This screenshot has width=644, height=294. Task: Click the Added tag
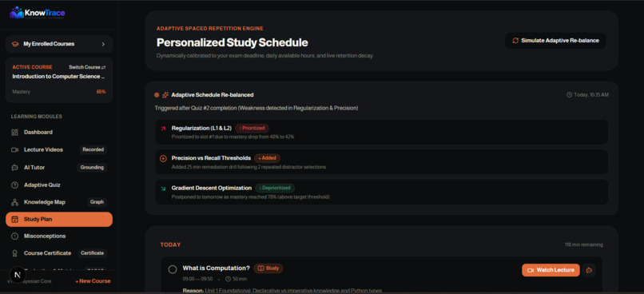coord(267,158)
